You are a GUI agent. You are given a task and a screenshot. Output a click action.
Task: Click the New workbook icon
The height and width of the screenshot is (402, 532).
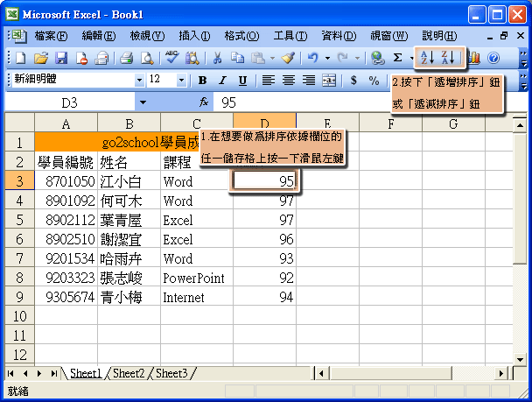(20, 59)
